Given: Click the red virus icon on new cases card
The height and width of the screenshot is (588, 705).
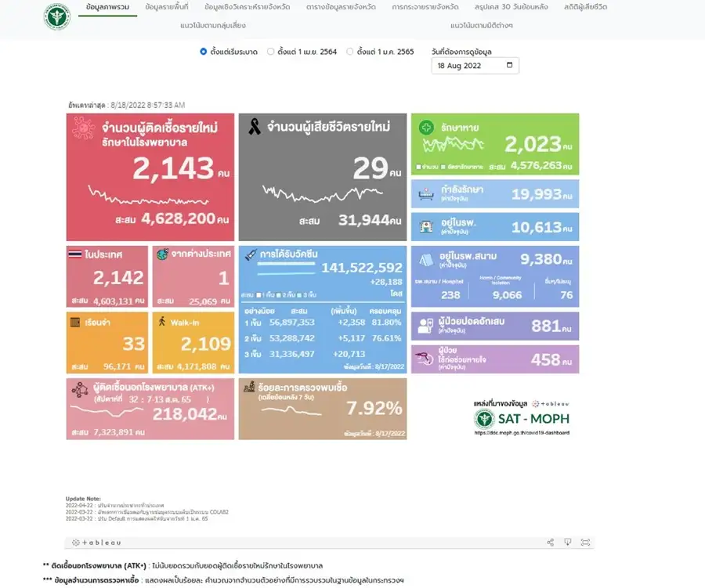Looking at the screenshot, I should pyautogui.click(x=83, y=128).
